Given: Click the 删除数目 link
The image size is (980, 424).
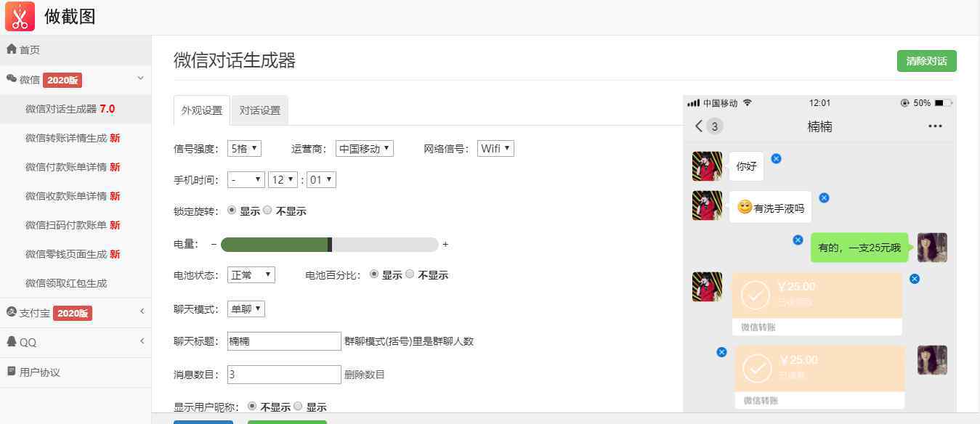Looking at the screenshot, I should 365,375.
